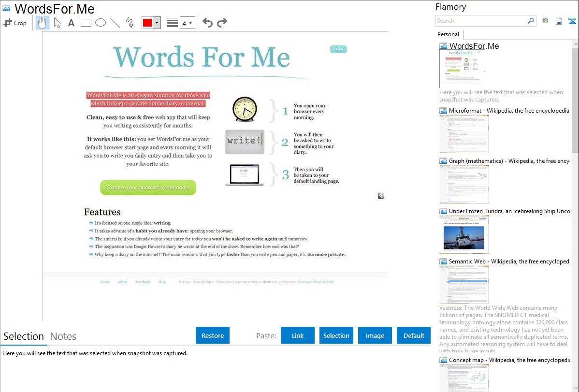This screenshot has width=579, height=392.
Task: Paste as Link button
Action: 298,335
